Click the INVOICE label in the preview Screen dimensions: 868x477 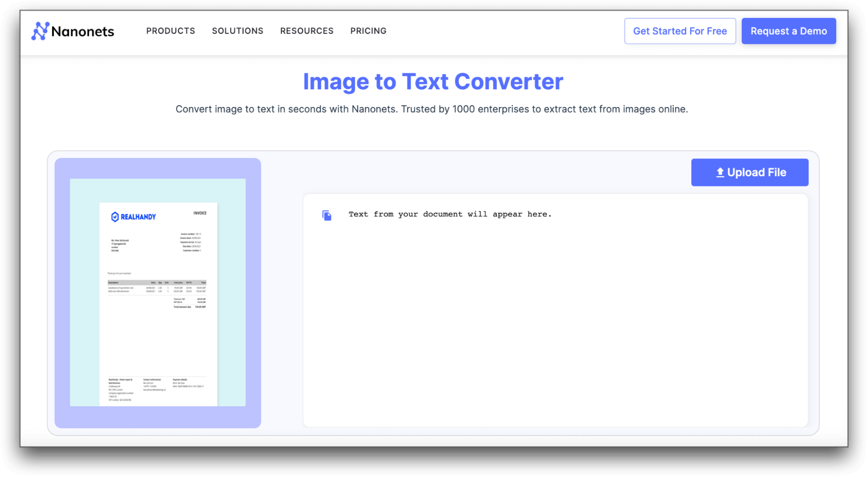200,213
